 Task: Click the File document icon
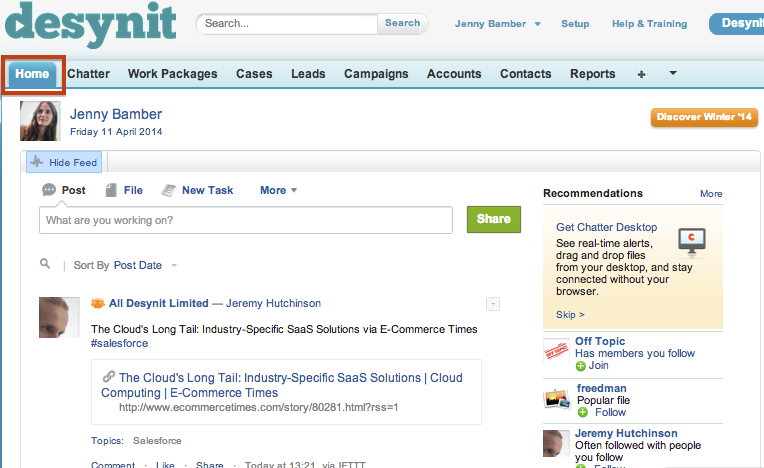point(111,190)
